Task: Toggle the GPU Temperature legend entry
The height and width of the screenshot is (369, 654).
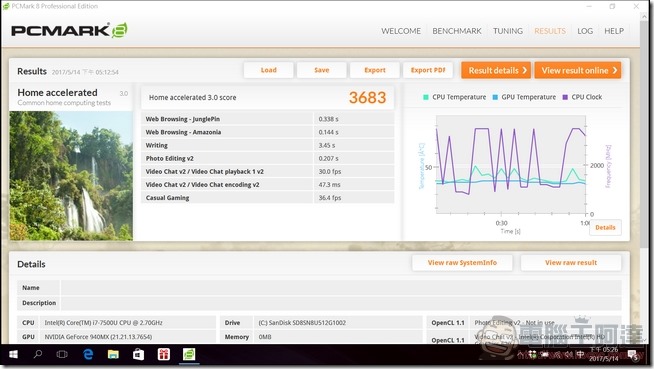Action: coord(524,97)
